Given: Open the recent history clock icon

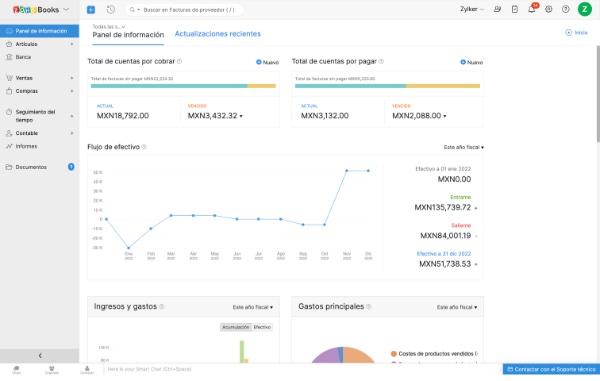Looking at the screenshot, I should (x=111, y=10).
